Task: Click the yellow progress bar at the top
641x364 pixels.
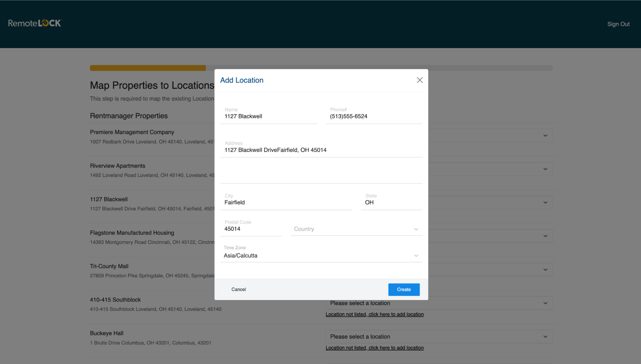Action: [x=148, y=68]
